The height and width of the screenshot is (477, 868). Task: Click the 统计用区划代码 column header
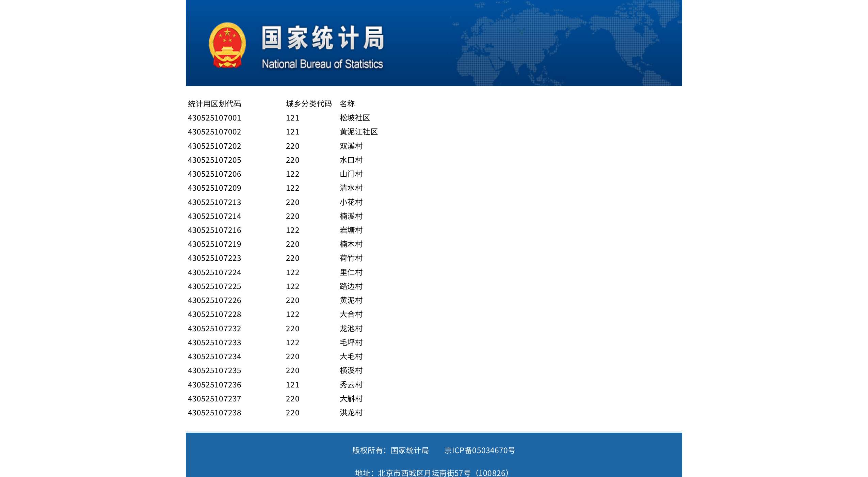point(214,104)
